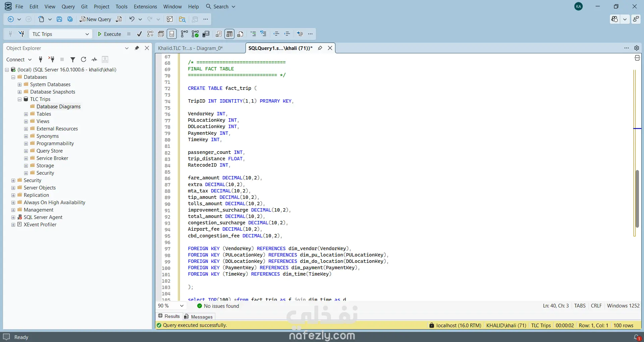Click the Execute button
644x342 pixels.
click(109, 34)
